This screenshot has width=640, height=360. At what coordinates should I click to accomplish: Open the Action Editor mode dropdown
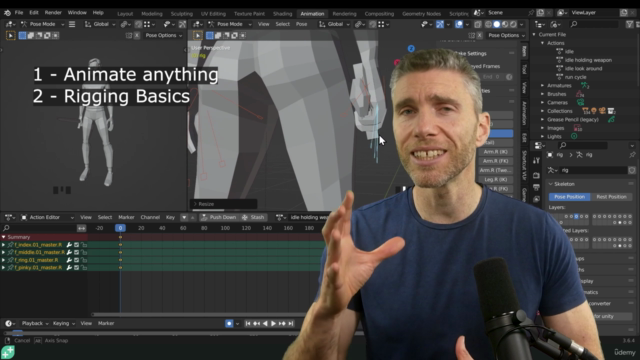point(47,218)
